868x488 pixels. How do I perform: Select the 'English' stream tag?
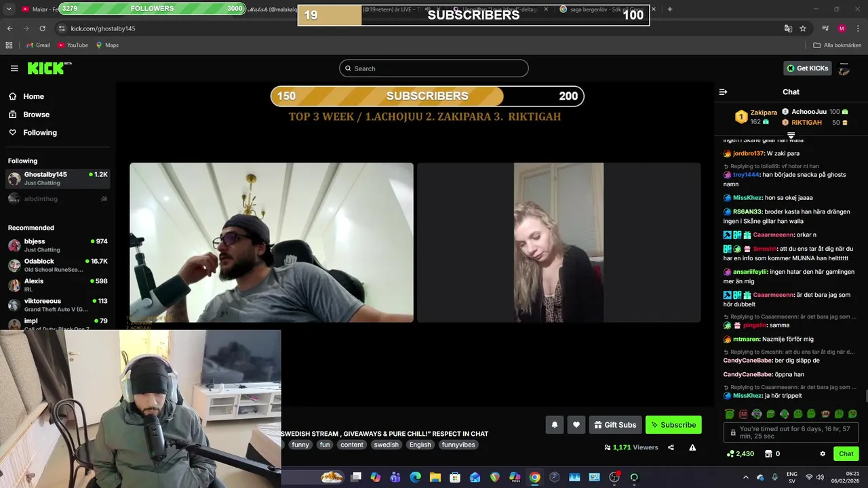point(420,445)
